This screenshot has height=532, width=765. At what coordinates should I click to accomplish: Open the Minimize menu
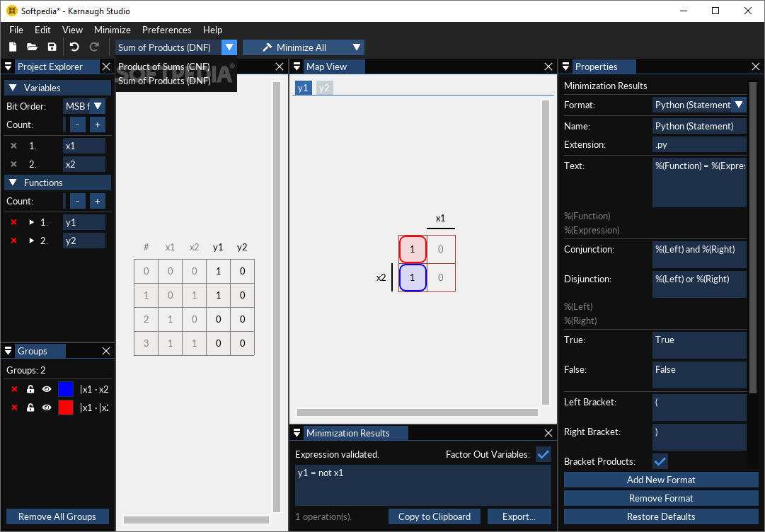click(113, 30)
